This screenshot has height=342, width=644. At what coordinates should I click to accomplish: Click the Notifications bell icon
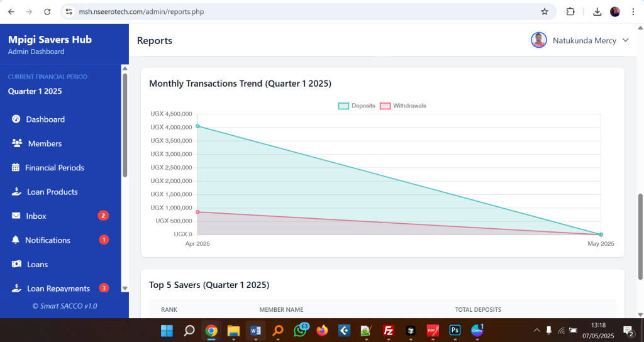tap(16, 240)
